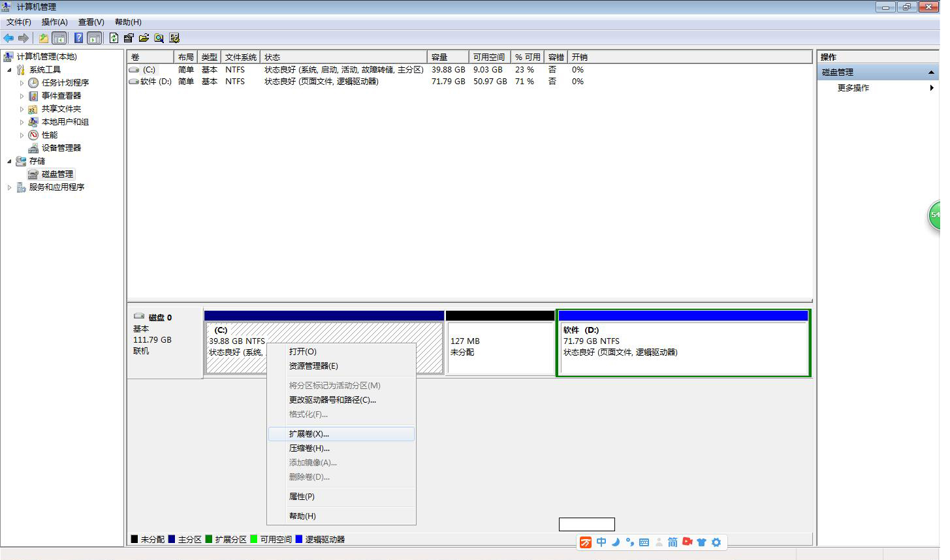Image resolution: width=950 pixels, height=560 pixels.
Task: Click the open folder toolbar icon
Action: coord(144,38)
